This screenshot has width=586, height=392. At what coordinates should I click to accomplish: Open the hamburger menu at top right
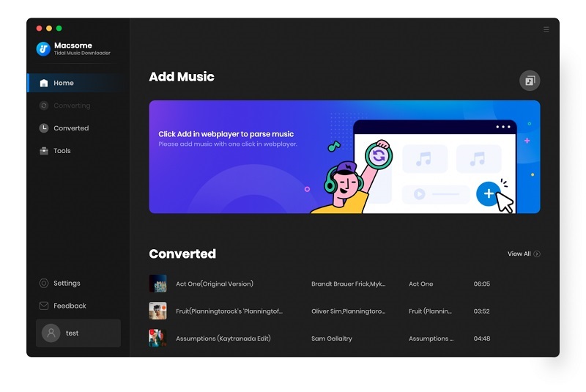coord(546,30)
